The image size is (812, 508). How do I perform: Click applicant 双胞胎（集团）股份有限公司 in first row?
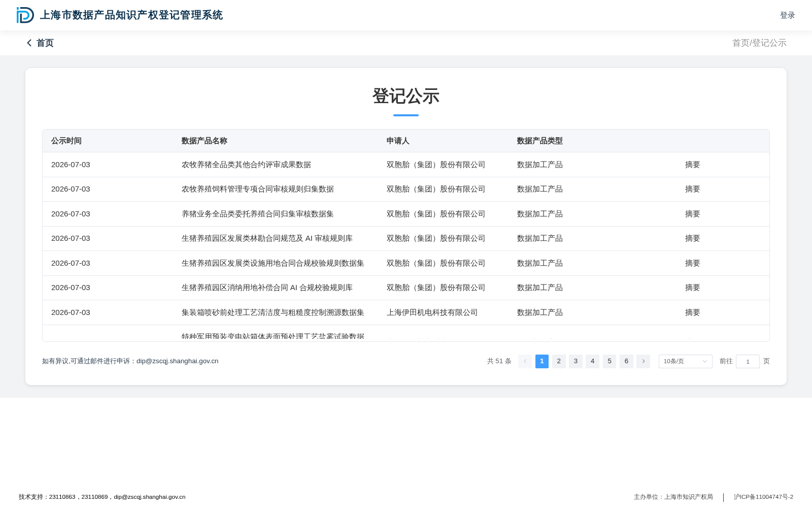pos(436,165)
